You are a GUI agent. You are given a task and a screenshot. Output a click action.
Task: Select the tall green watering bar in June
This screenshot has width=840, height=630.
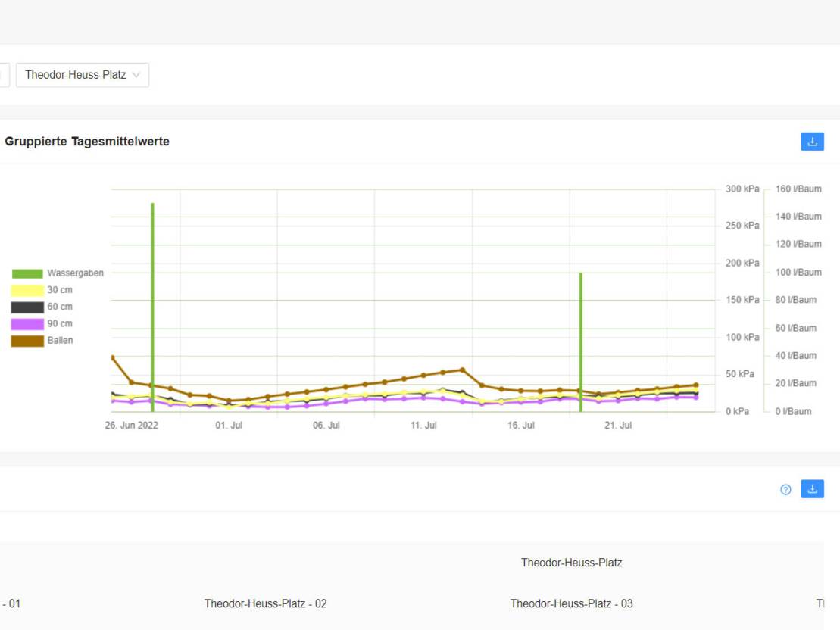tap(152, 303)
